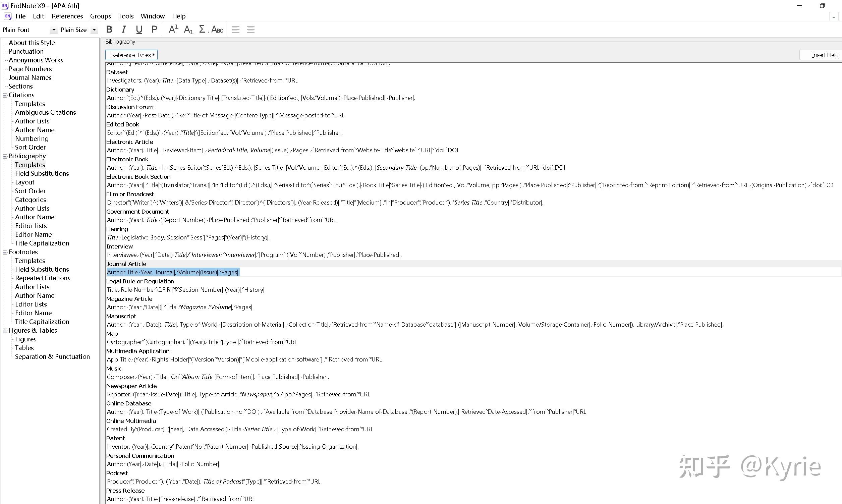Select Field Substitutions under Bibliography
Screen dimensions: 842x504
[42, 174]
